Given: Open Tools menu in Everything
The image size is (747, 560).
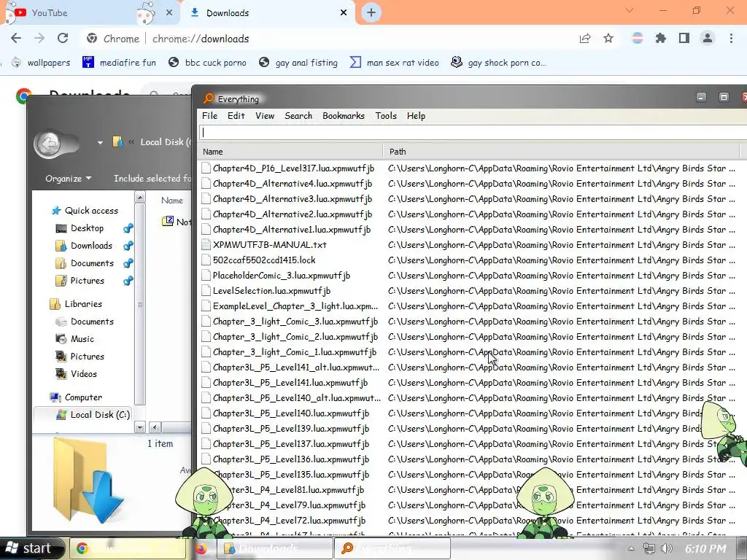Looking at the screenshot, I should (385, 116).
